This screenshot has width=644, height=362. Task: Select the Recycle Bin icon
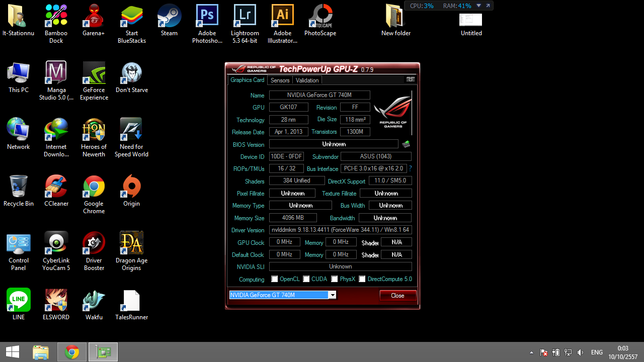[x=19, y=191]
